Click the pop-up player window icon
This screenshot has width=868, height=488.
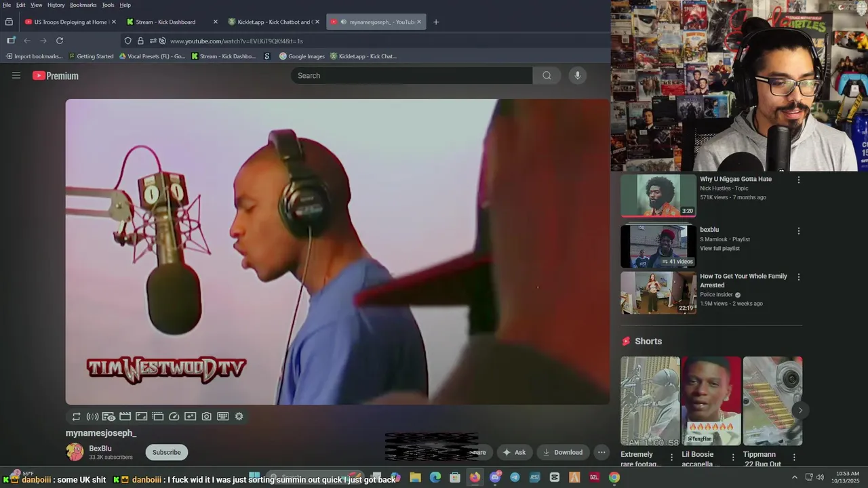(x=157, y=416)
